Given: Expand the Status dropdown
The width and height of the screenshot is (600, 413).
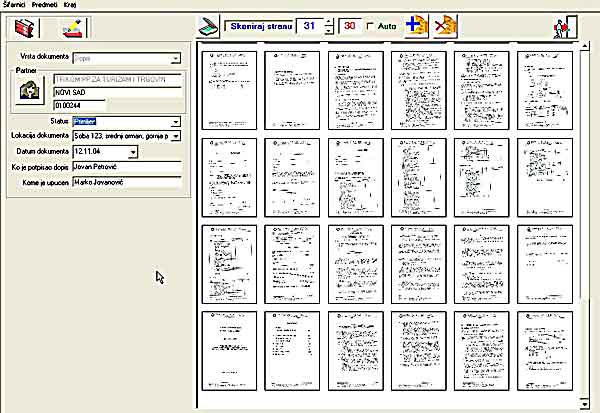Looking at the screenshot, I should [175, 120].
